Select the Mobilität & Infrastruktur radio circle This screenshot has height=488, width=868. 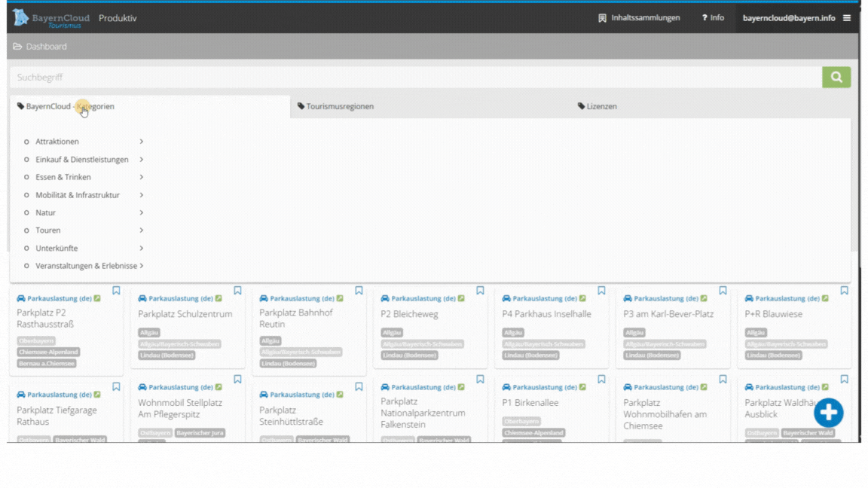coord(26,195)
